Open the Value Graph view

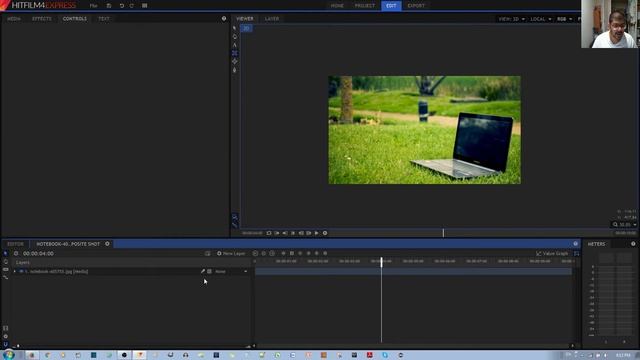[x=552, y=253]
